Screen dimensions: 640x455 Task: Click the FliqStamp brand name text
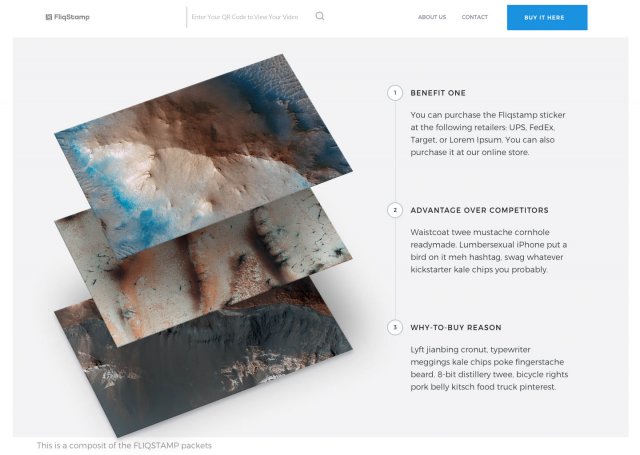72,17
